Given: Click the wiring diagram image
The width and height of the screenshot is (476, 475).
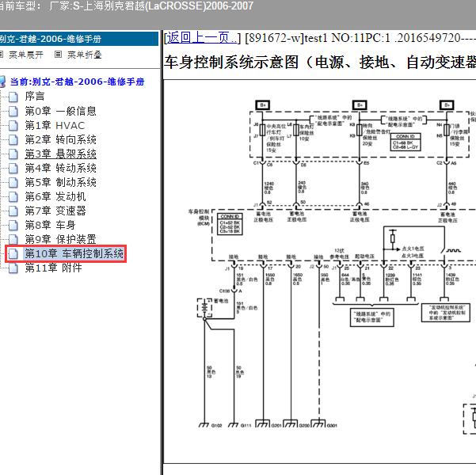Looking at the screenshot, I should pyautogui.click(x=320, y=272).
